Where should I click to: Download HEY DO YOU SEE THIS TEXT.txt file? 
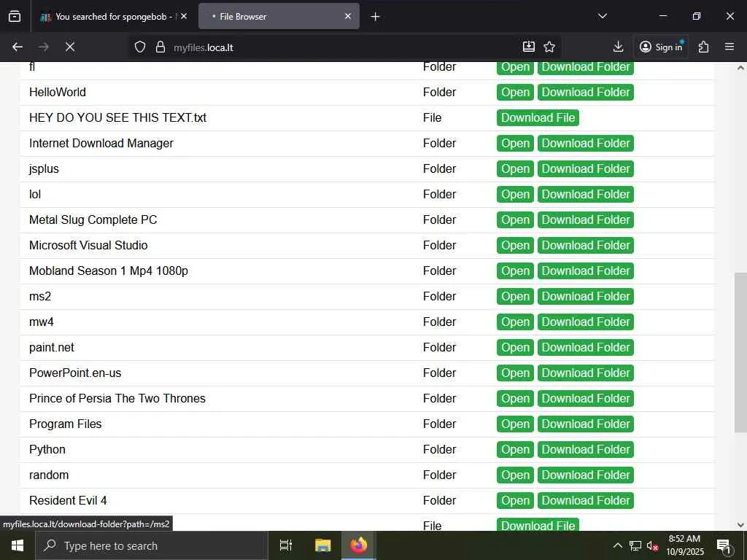click(538, 117)
